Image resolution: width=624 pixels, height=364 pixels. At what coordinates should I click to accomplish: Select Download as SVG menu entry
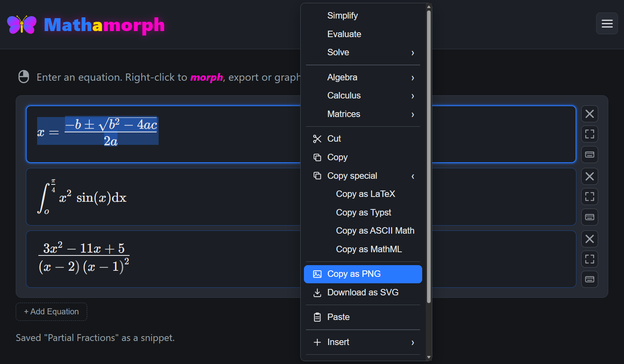pos(363,293)
